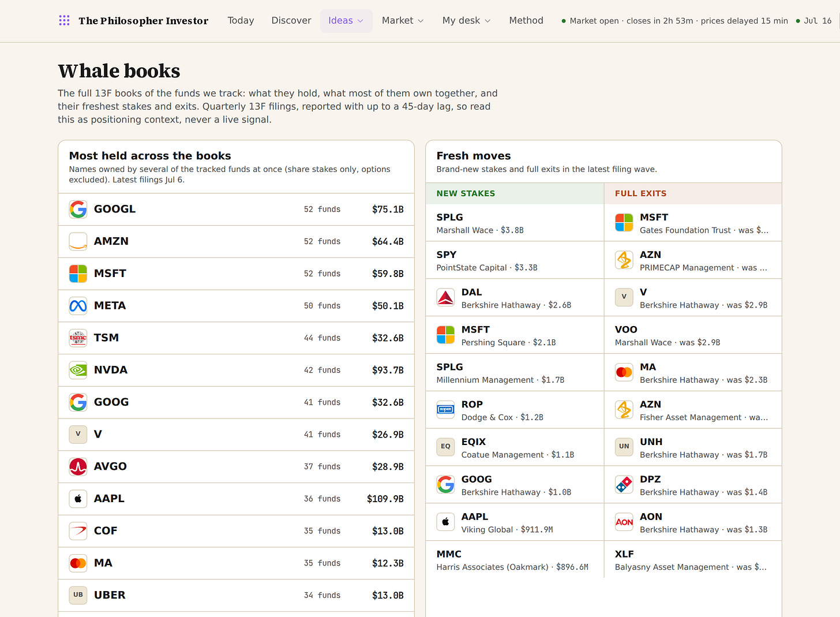Click the AAPL Apple logo in Most held list
The image size is (840, 617).
pyautogui.click(x=78, y=499)
